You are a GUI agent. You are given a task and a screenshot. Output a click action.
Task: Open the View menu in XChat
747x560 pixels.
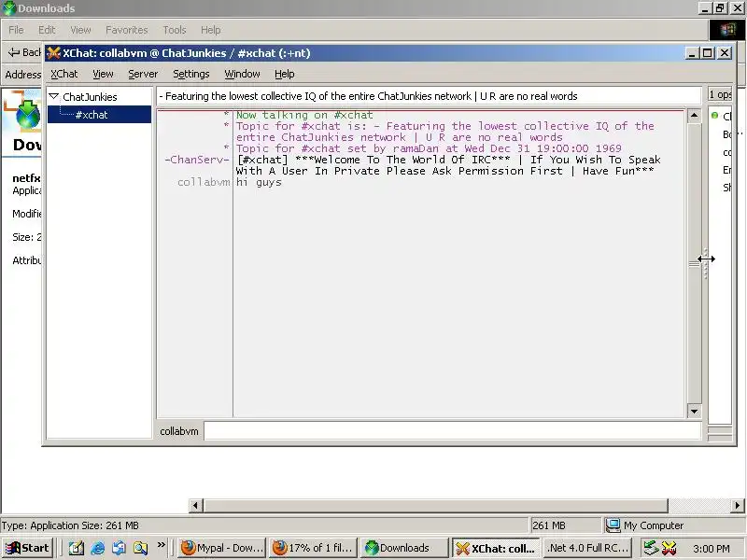pos(103,74)
